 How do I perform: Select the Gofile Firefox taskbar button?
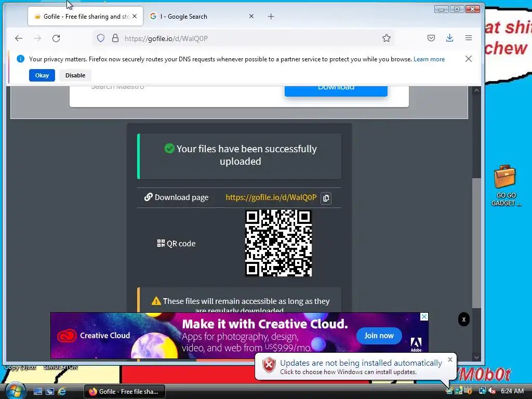click(125, 392)
